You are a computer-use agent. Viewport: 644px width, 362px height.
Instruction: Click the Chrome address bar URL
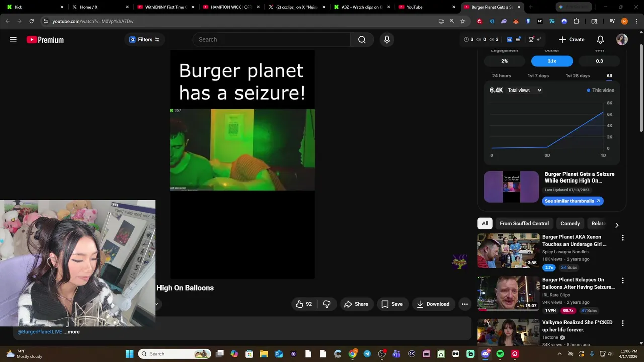pos(93,21)
